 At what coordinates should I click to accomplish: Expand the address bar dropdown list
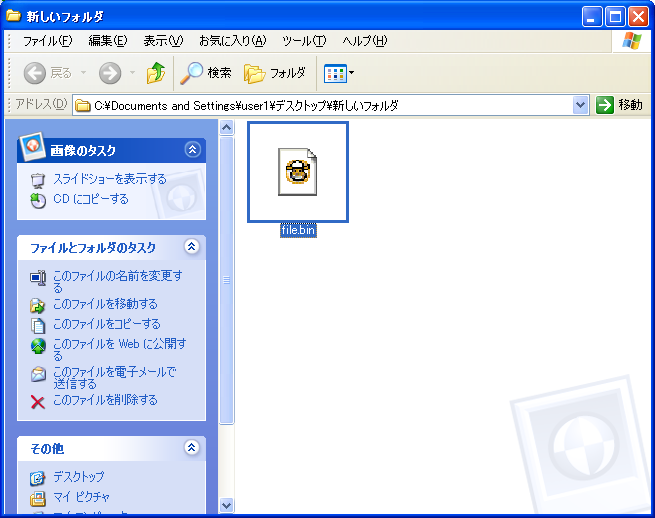pyautogui.click(x=580, y=105)
